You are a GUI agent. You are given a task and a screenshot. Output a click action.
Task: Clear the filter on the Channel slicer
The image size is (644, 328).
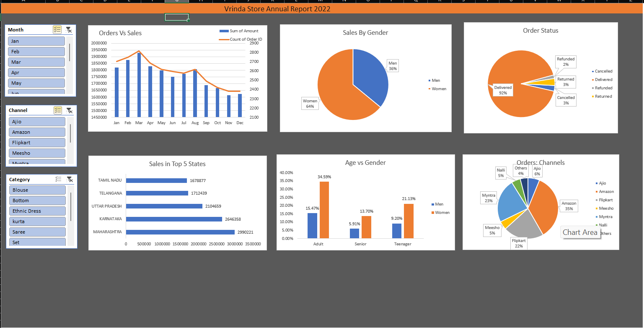click(x=69, y=110)
